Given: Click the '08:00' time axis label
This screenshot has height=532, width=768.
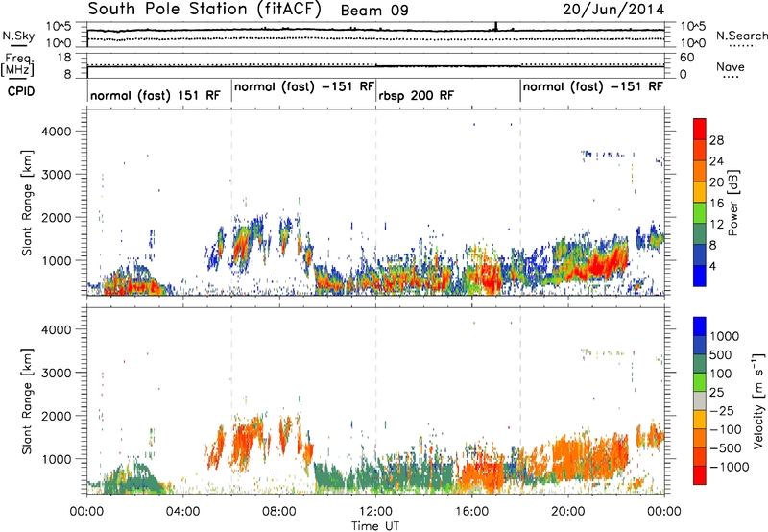Looking at the screenshot, I should point(279,512).
